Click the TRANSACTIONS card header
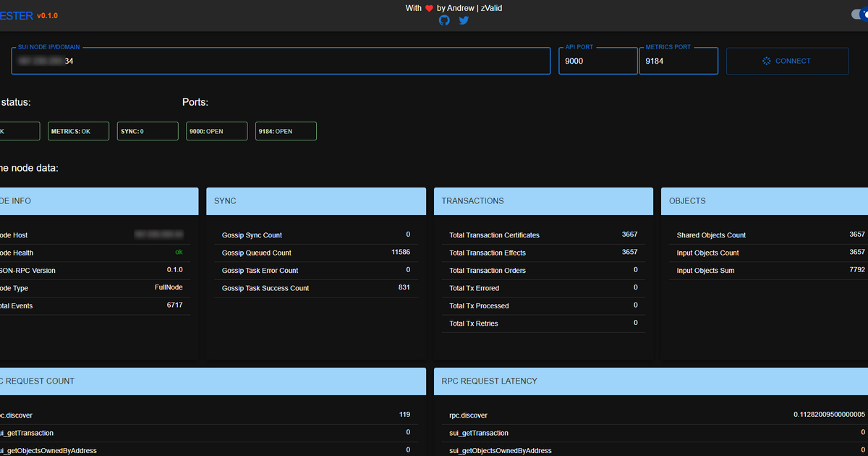Viewport: 868px width, 456px height. tap(544, 201)
